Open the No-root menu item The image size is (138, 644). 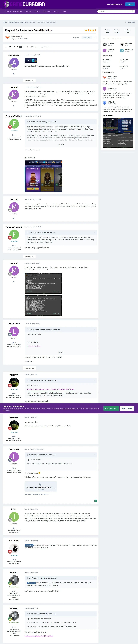click(28, 11)
